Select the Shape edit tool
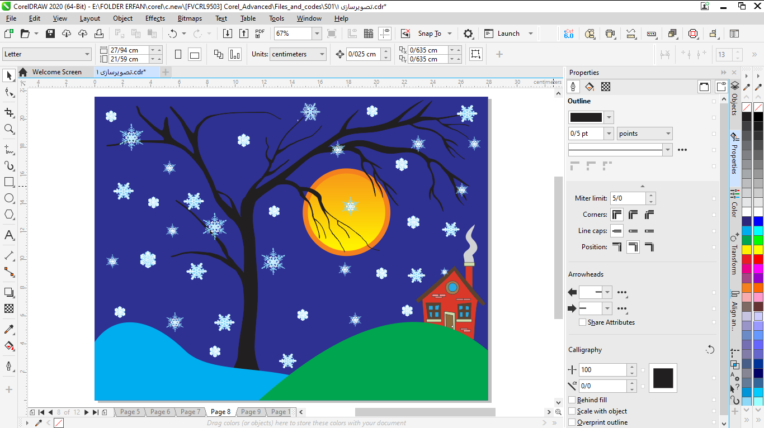The image size is (764, 428). tap(9, 92)
